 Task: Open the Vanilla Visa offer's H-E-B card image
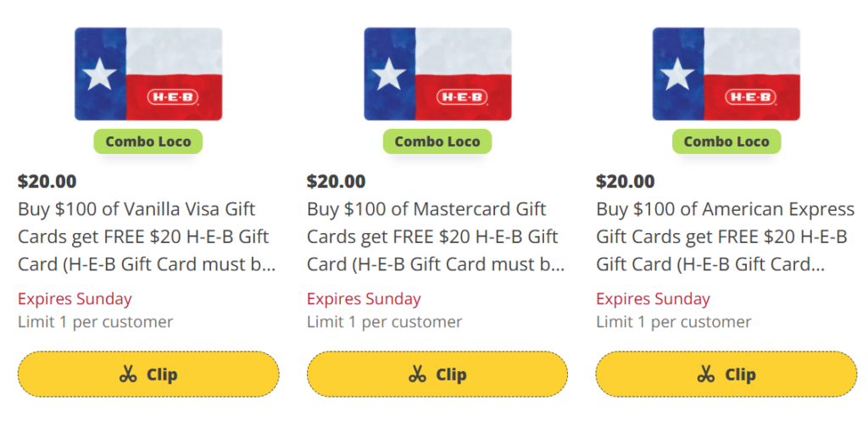click(148, 74)
